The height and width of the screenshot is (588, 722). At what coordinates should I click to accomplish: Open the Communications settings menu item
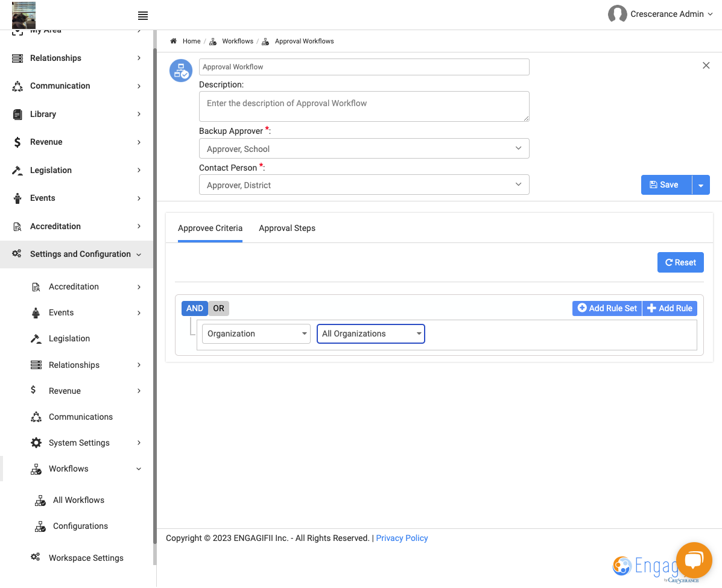click(x=81, y=417)
